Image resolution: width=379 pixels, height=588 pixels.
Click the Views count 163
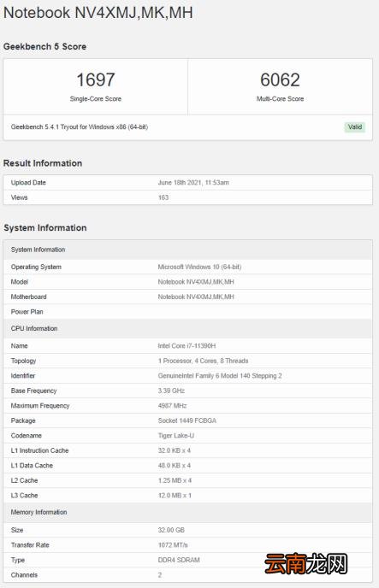pos(163,197)
